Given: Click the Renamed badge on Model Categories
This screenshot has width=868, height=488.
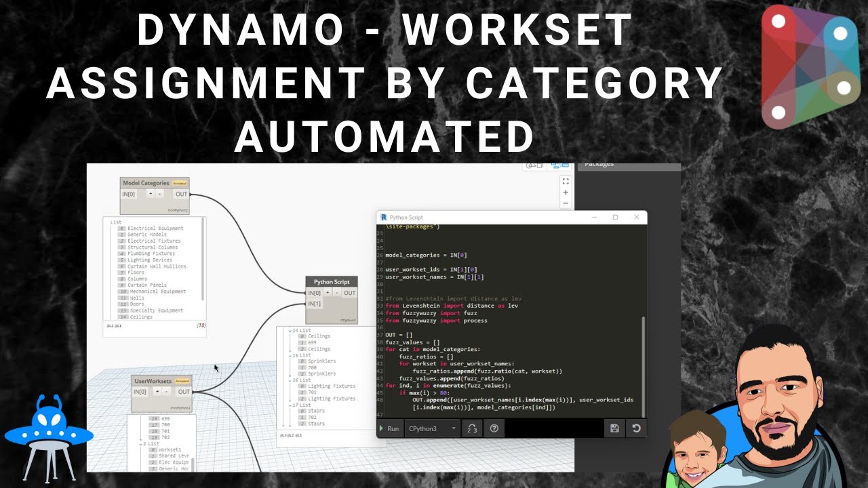Looking at the screenshot, I should click(179, 183).
